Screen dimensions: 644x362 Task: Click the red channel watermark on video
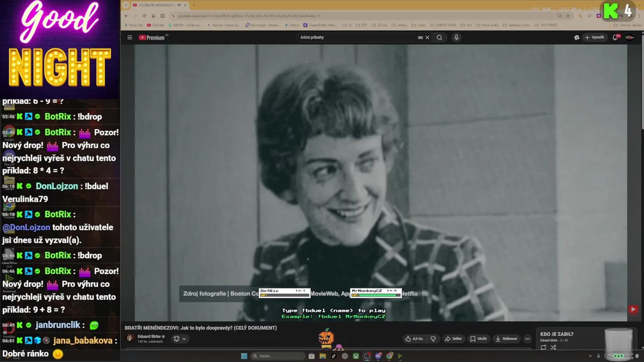point(633,310)
